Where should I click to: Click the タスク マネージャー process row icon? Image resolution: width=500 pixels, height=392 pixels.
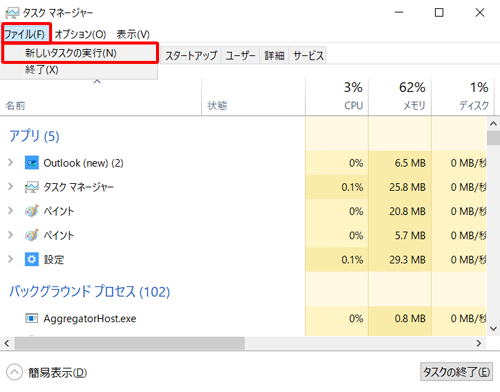click(32, 187)
